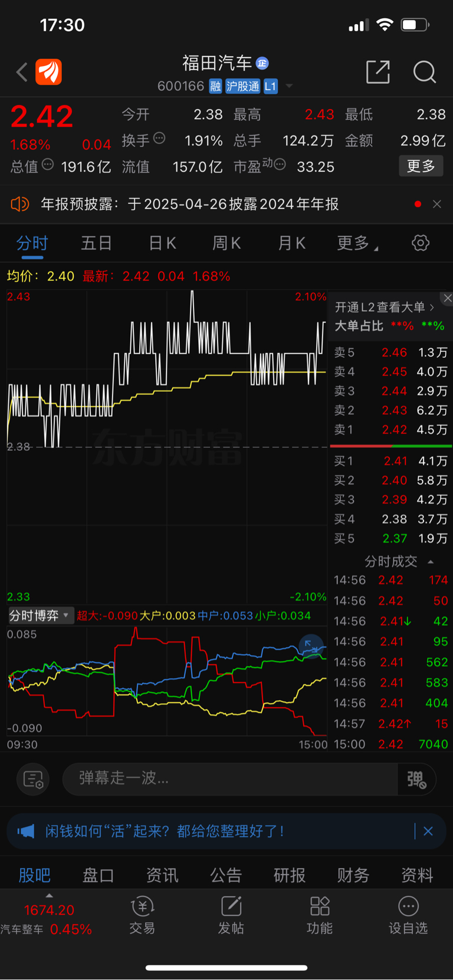Collapse the 分时成交 section arrow
Image resolution: width=453 pixels, height=980 pixels.
(431, 562)
